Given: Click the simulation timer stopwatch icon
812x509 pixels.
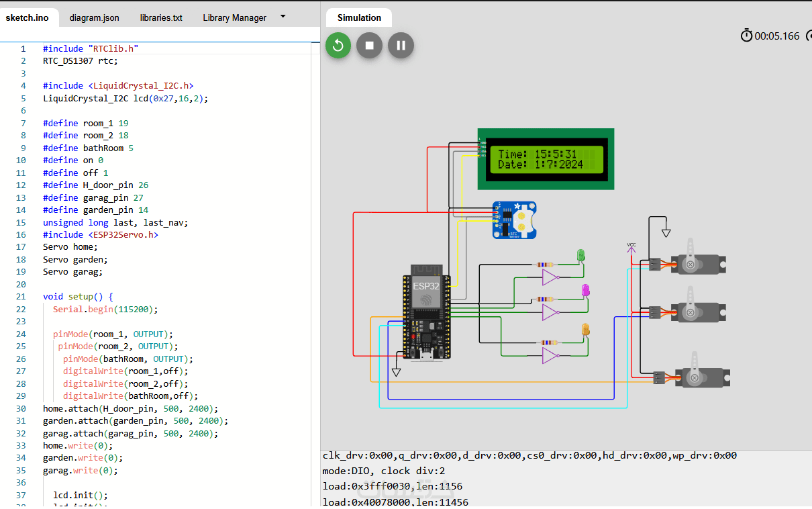Looking at the screenshot, I should pos(746,36).
